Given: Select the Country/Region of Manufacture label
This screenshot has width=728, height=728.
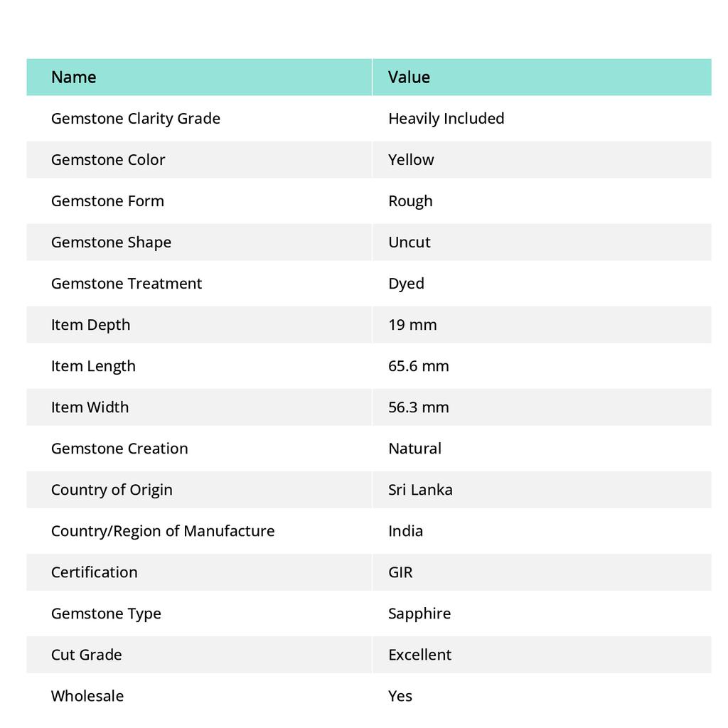Looking at the screenshot, I should (x=163, y=531).
